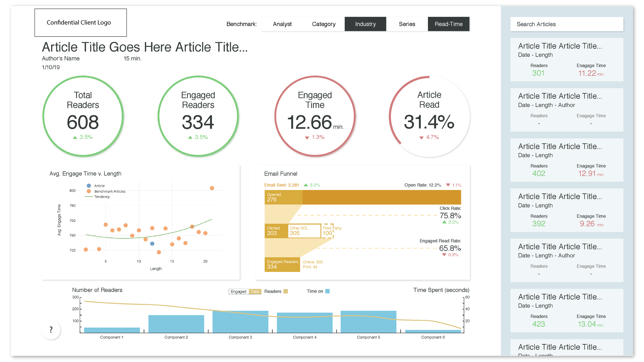Toggle readers chart to Engaged
This screenshot has height=362, width=644.
point(238,291)
